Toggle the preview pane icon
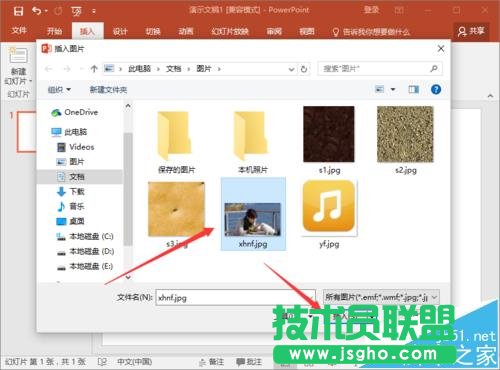 coord(414,89)
